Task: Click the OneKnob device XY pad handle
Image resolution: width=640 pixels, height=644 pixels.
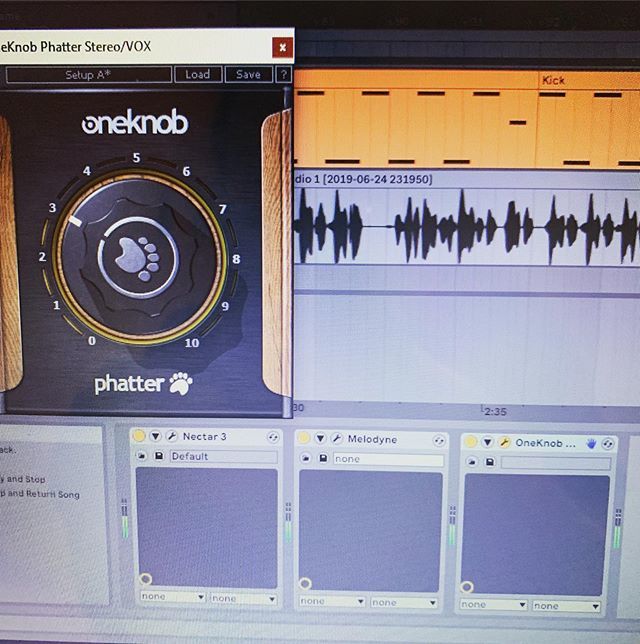Action: click(x=467, y=587)
